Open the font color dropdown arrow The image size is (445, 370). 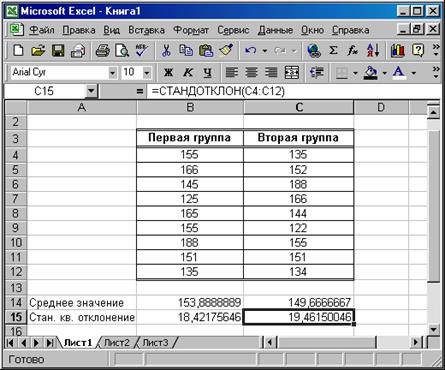coord(414,72)
